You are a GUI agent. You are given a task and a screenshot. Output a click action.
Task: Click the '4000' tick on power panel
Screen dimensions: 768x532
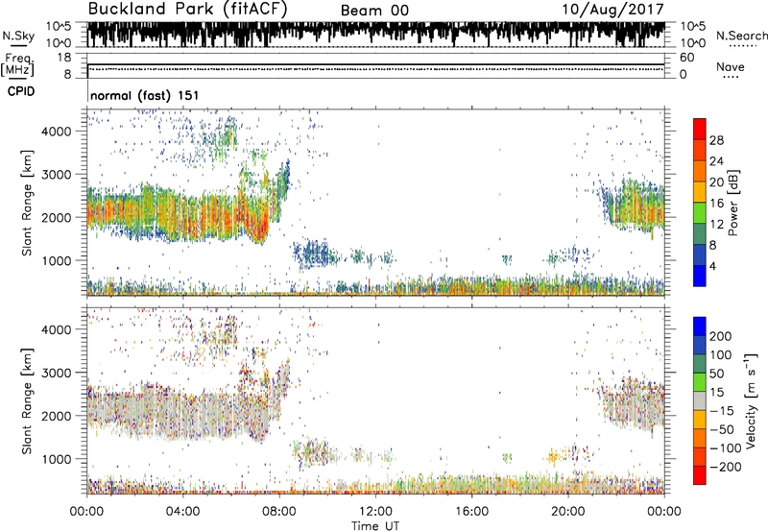(x=57, y=131)
